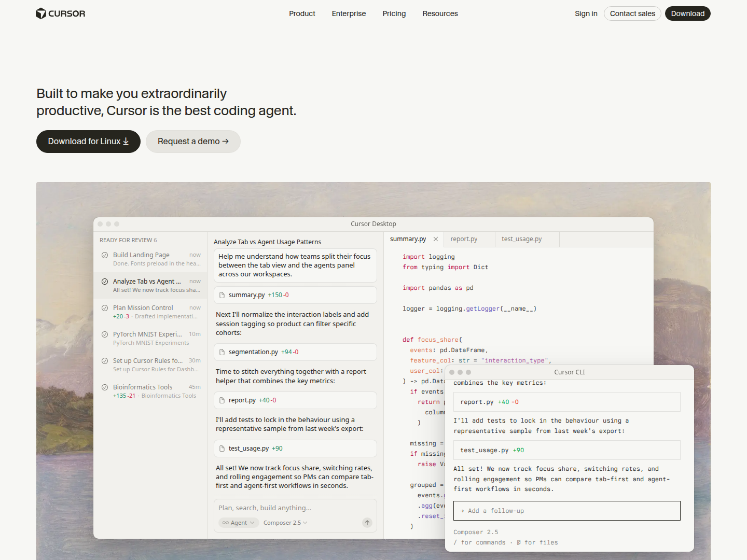Click check icon beside Bioinformatics Tools
The height and width of the screenshot is (560, 747).
(x=105, y=387)
